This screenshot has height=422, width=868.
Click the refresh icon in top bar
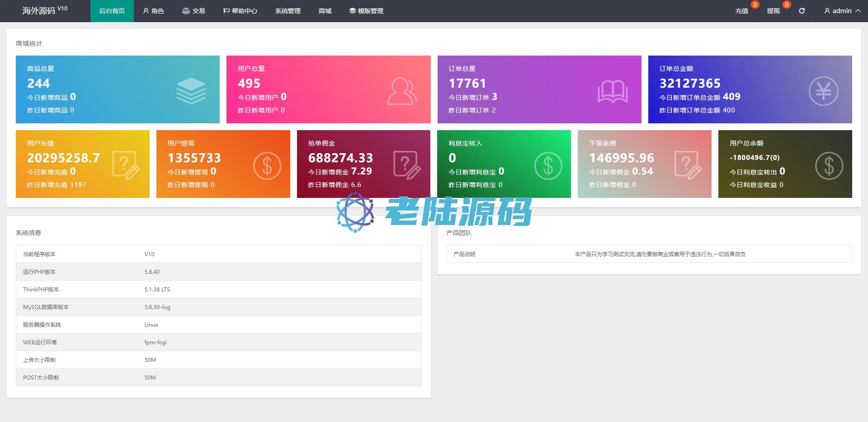click(x=802, y=11)
